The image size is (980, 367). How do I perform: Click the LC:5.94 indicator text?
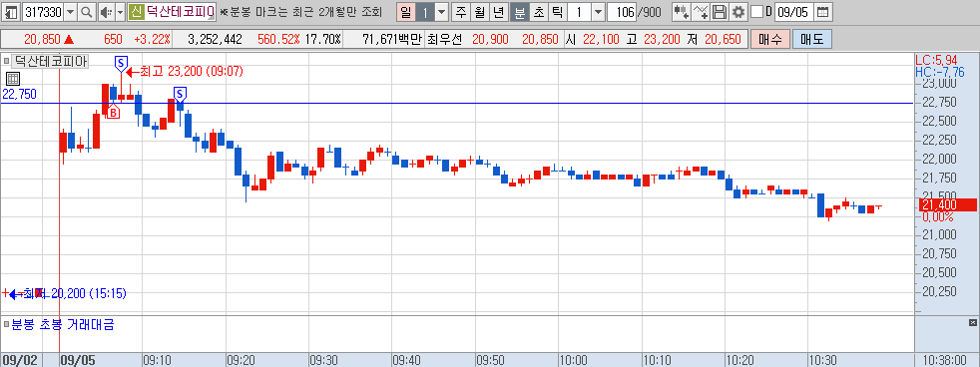pos(936,61)
